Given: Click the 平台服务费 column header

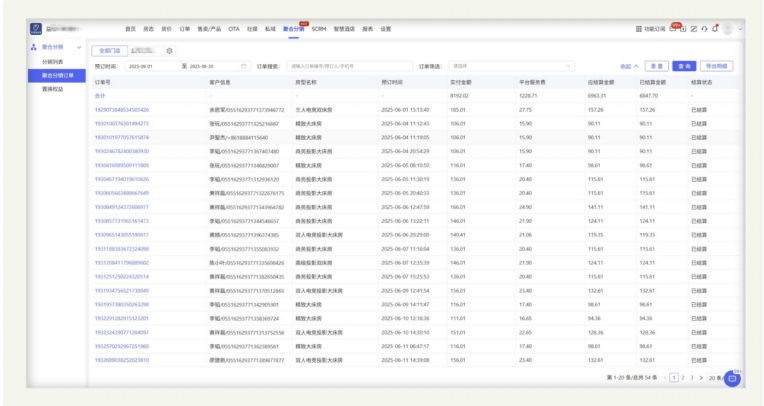Looking at the screenshot, I should coord(533,82).
